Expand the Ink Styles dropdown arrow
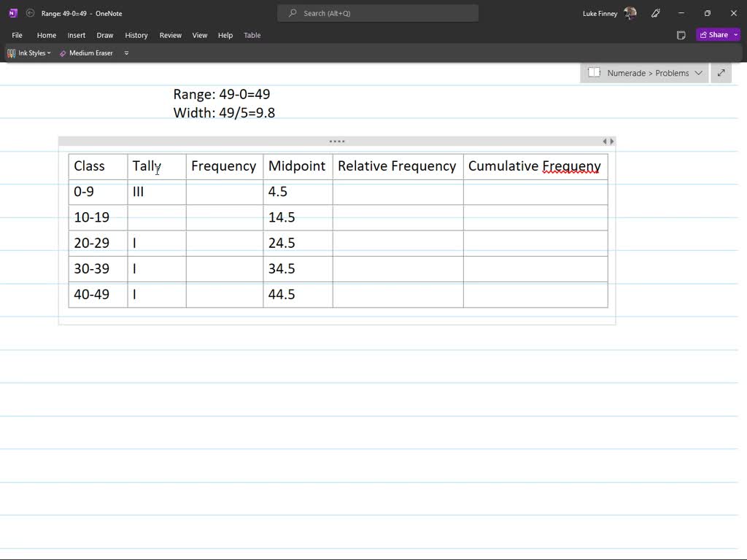Viewport: 747px width, 560px height. click(x=48, y=52)
